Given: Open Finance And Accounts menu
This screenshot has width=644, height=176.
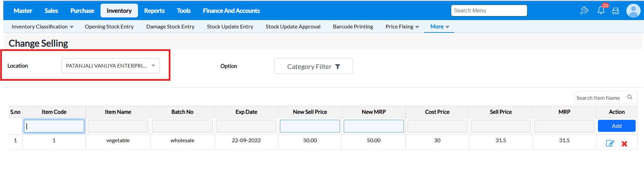Looking at the screenshot, I should click(x=231, y=11).
